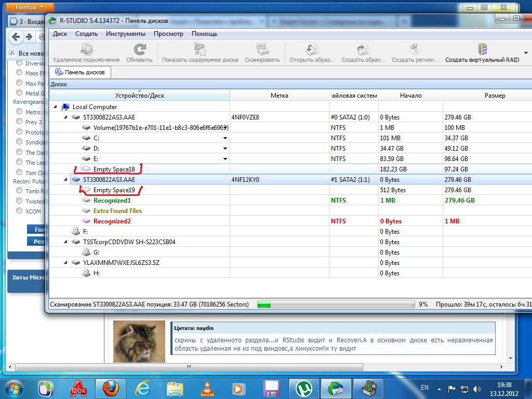This screenshot has height=399, width=532.
Task: Collapse the Local Computer tree node
Action: (x=55, y=107)
